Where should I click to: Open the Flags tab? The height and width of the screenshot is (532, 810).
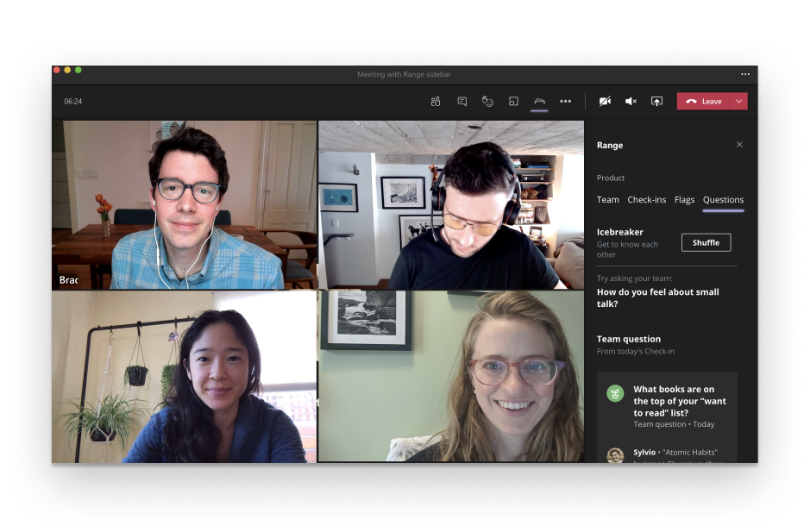point(684,200)
